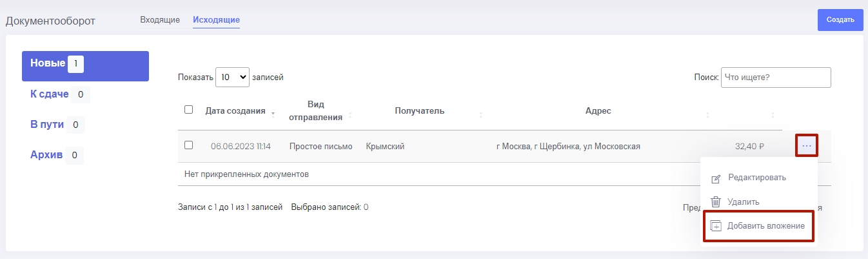Click sort arrows beside Получатель column
Screen dimensions: 868x259
tap(480, 114)
